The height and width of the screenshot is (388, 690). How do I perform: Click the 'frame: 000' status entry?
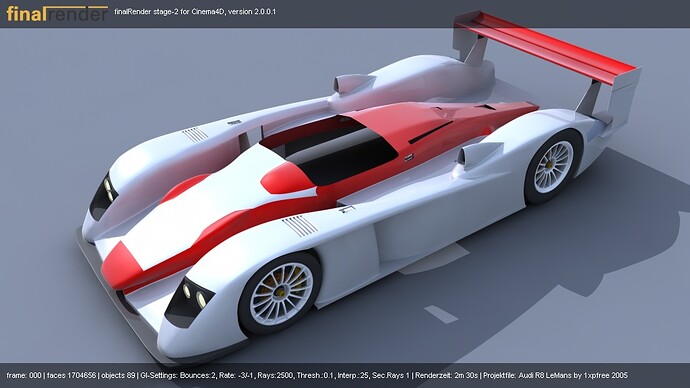point(24,375)
